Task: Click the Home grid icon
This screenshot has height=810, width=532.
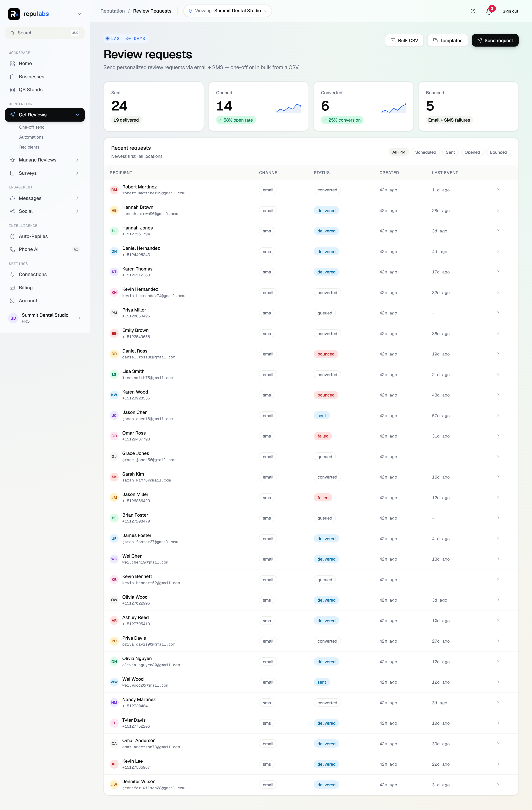Action: point(12,64)
